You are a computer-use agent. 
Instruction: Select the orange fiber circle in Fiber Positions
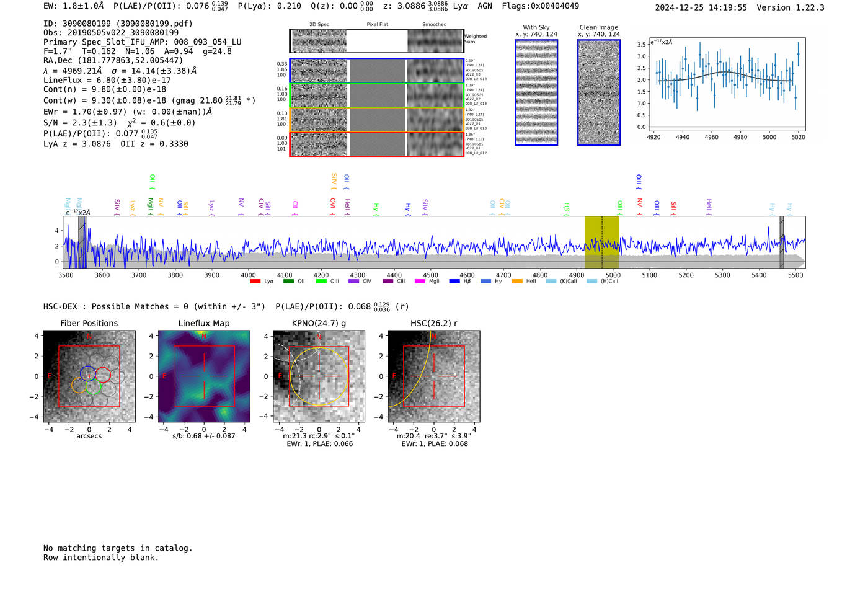[x=79, y=385]
